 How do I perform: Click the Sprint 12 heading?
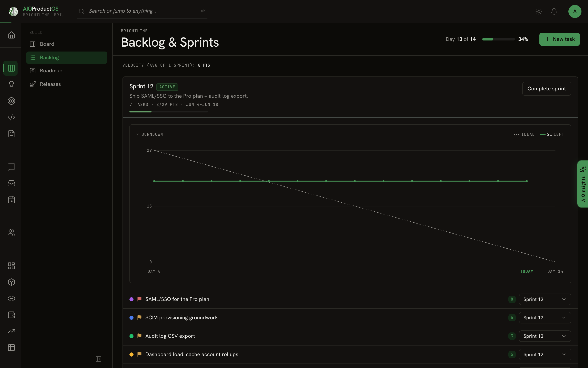[141, 86]
